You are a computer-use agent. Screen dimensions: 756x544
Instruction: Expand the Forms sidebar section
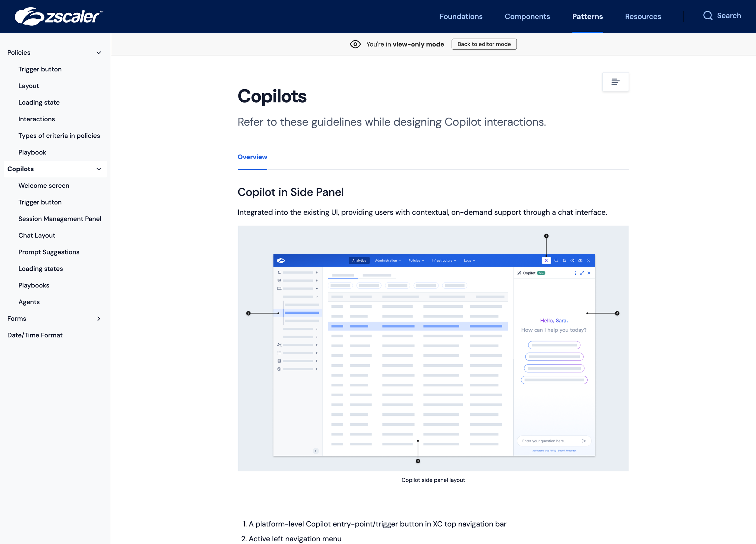pyautogui.click(x=99, y=319)
